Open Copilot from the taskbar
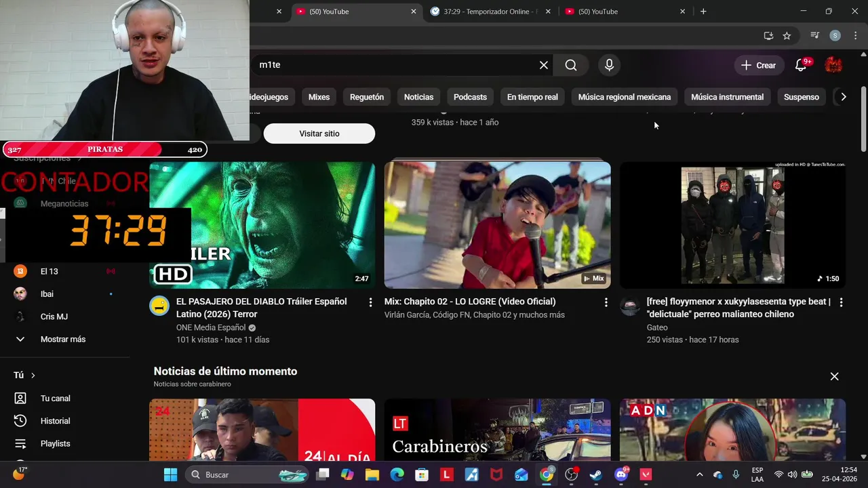This screenshot has height=488, width=868. (347, 474)
